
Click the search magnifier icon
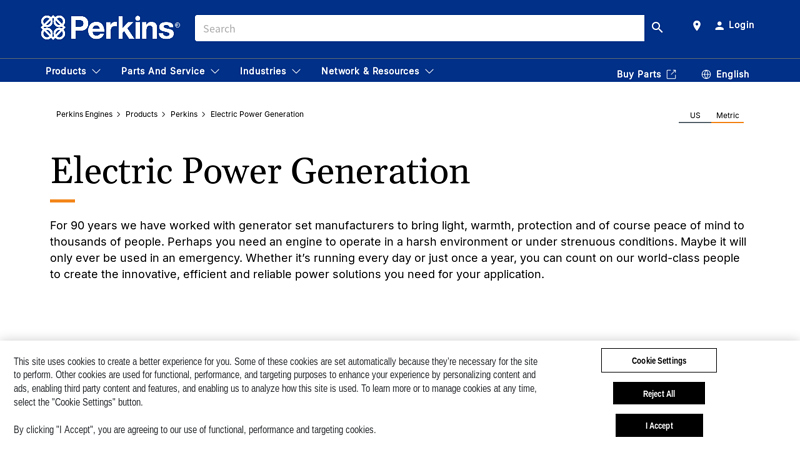pyautogui.click(x=657, y=28)
